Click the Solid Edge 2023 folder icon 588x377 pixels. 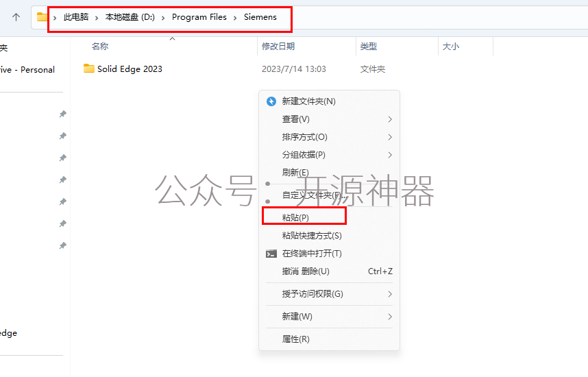(x=88, y=69)
